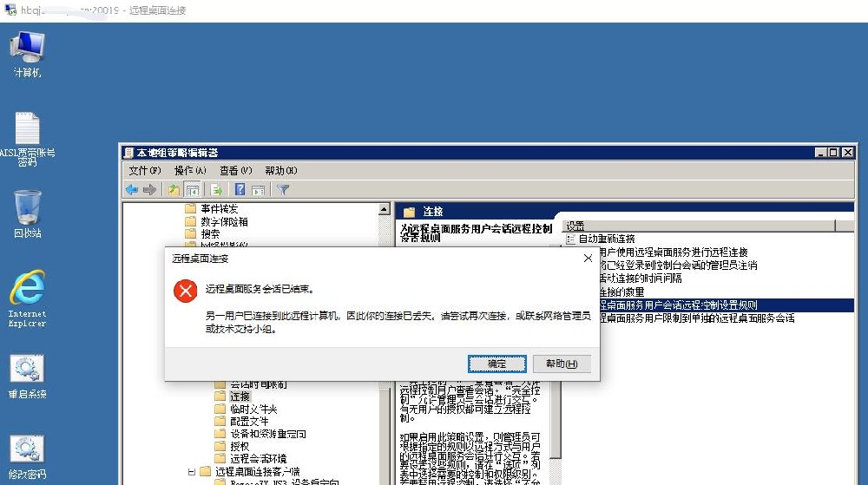Toggle the Show/Hide action pane icon

[x=258, y=190]
